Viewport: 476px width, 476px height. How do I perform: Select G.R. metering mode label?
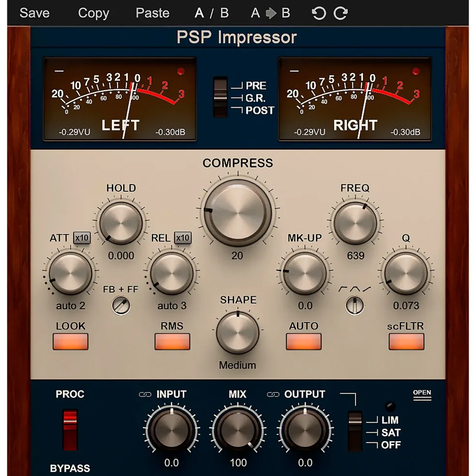pyautogui.click(x=255, y=99)
